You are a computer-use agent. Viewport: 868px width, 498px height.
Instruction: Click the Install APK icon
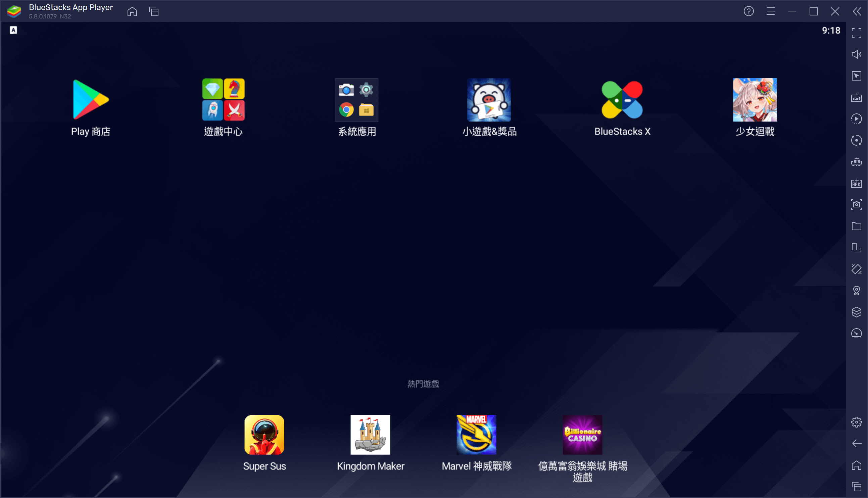click(x=856, y=183)
